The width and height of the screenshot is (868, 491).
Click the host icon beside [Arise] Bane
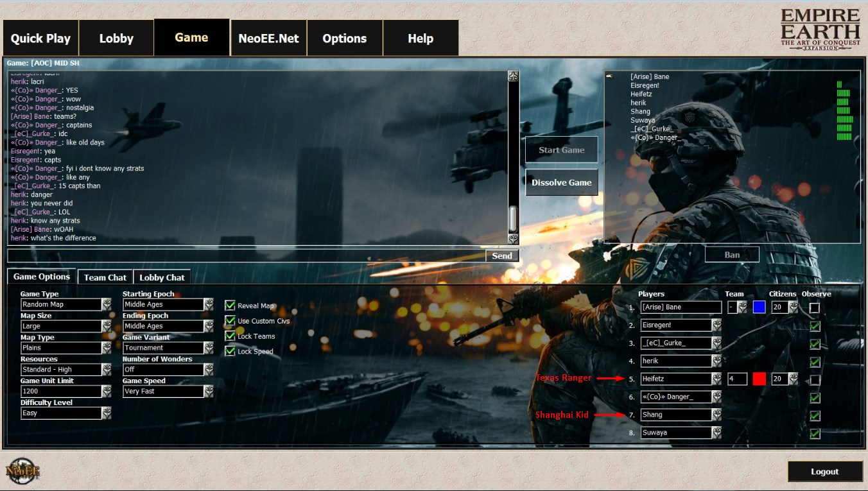point(609,76)
